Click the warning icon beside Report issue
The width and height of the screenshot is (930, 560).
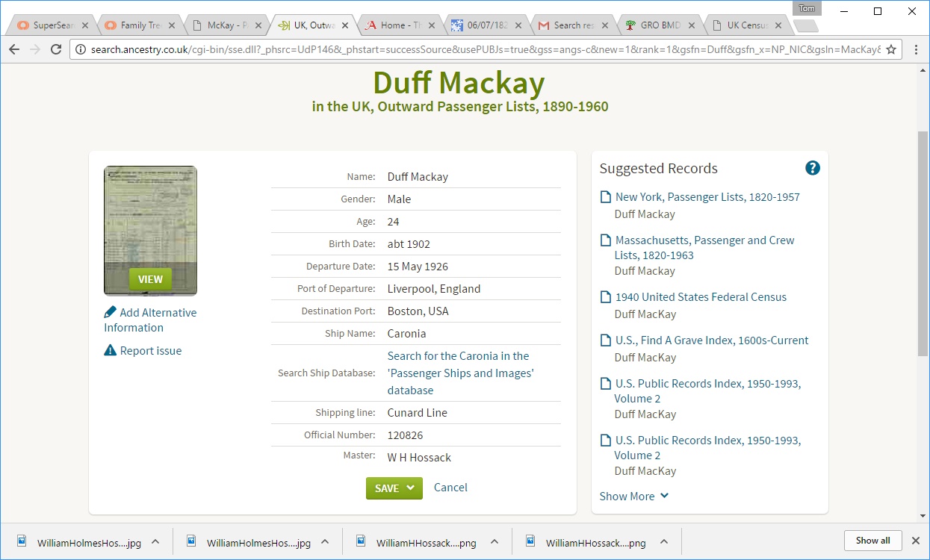[x=111, y=350]
